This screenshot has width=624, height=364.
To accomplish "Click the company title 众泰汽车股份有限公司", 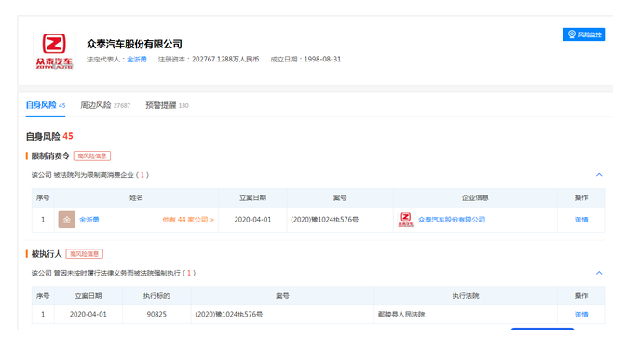I will [x=134, y=44].
